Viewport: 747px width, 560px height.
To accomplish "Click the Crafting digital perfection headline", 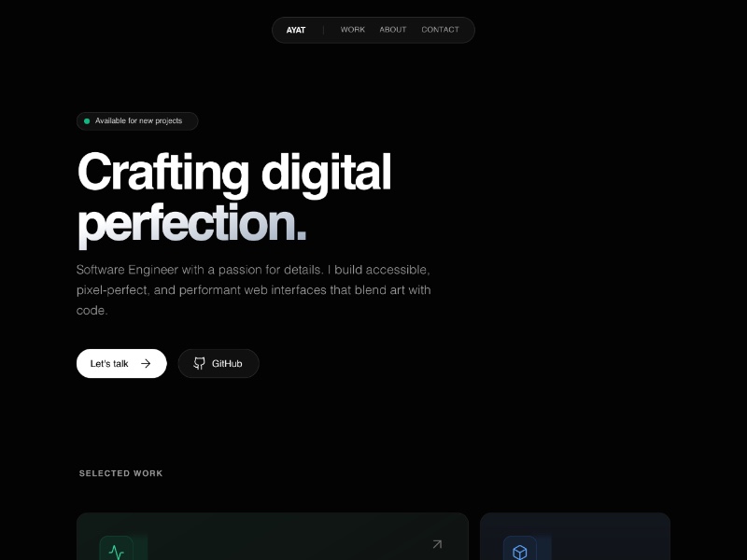I will click(x=234, y=199).
